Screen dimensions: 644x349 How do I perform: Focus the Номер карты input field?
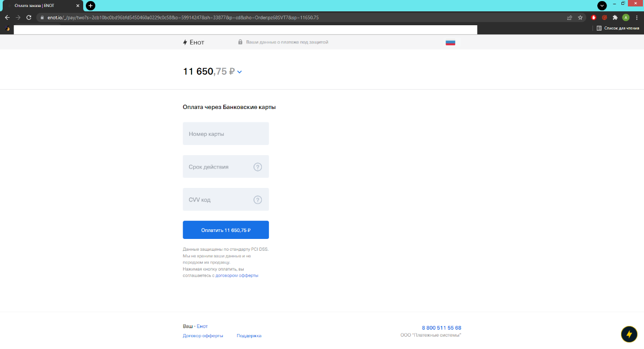[225, 134]
